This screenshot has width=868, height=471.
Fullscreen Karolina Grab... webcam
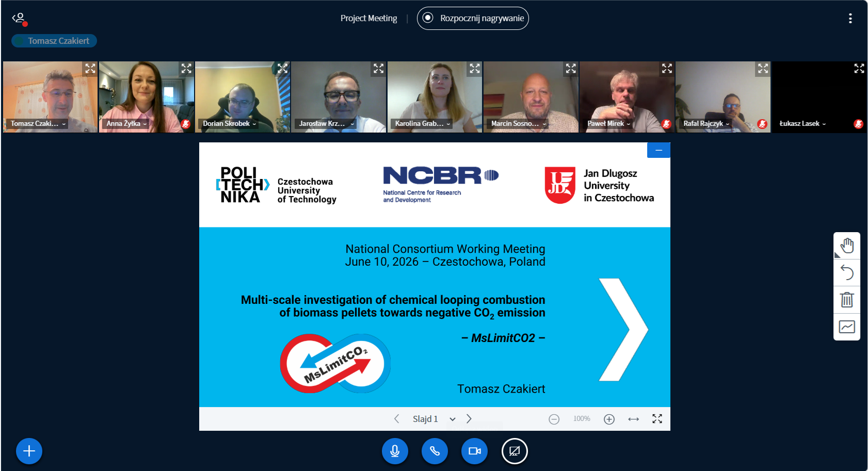coord(475,69)
